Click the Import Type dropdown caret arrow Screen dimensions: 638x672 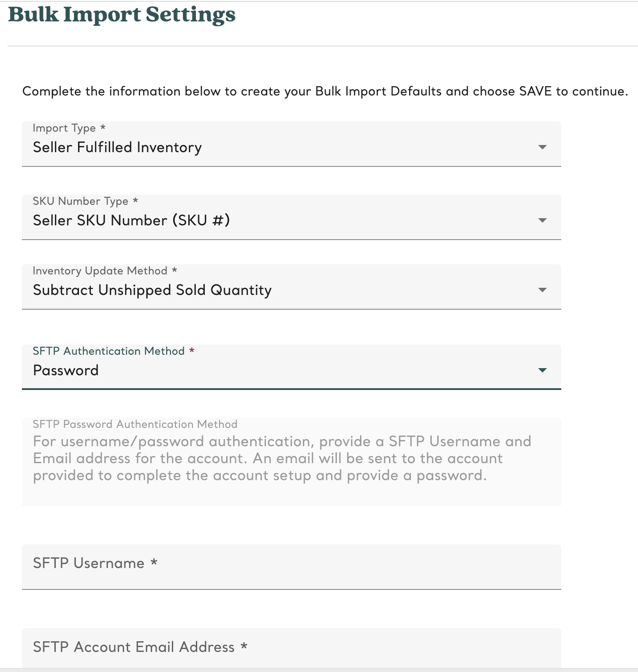click(x=543, y=147)
